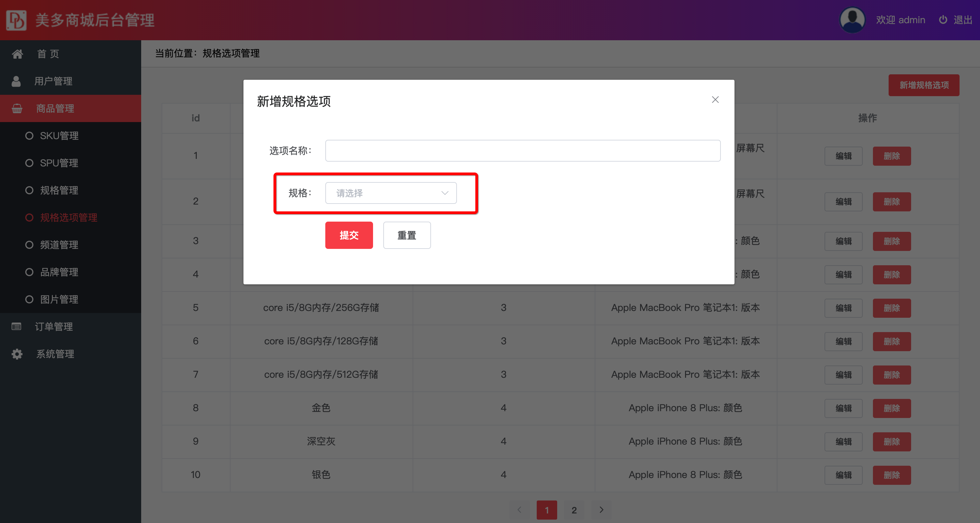This screenshot has width=980, height=523.
Task: Click the home icon in the sidebar
Action: tap(17, 54)
